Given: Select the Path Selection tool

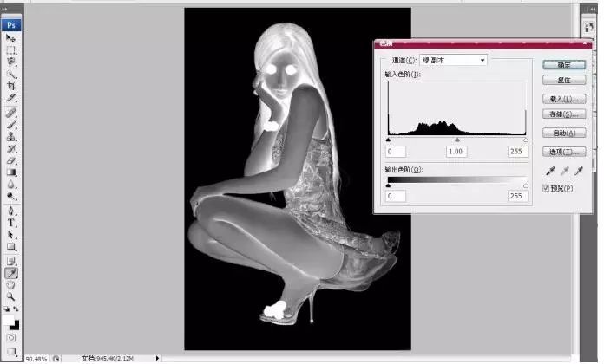Looking at the screenshot, I should click(10, 234).
